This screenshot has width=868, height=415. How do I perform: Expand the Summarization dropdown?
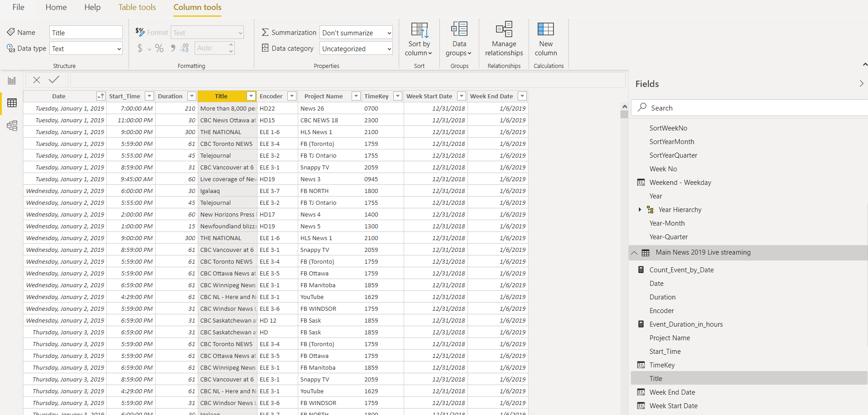coord(356,33)
